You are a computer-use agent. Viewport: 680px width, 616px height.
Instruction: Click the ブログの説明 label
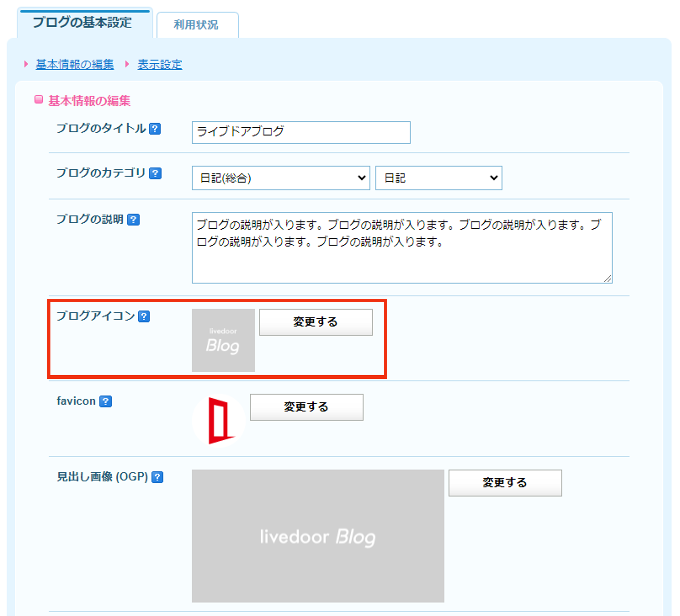[x=90, y=219]
